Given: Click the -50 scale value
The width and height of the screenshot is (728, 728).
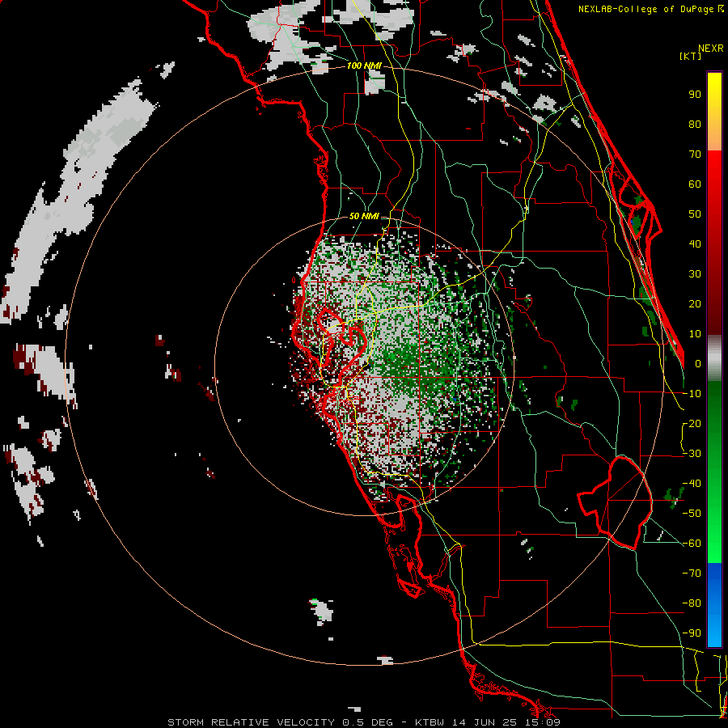Looking at the screenshot, I should pyautogui.click(x=692, y=514).
